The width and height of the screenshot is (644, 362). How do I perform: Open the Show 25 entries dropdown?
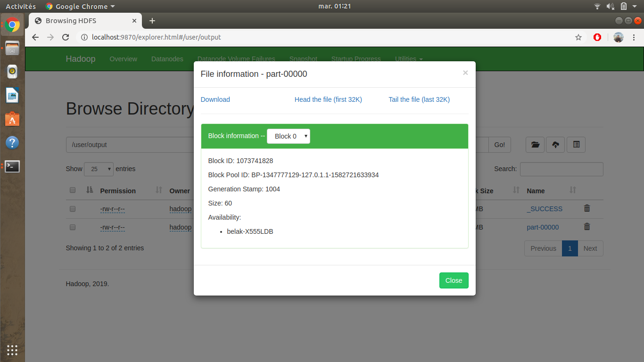click(x=99, y=169)
